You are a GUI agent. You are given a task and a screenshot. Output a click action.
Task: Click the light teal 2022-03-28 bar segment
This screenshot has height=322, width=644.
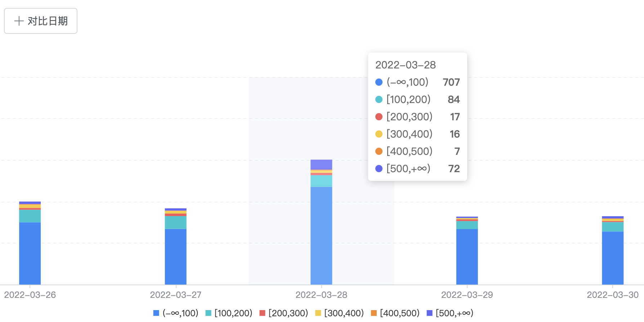[321, 181]
